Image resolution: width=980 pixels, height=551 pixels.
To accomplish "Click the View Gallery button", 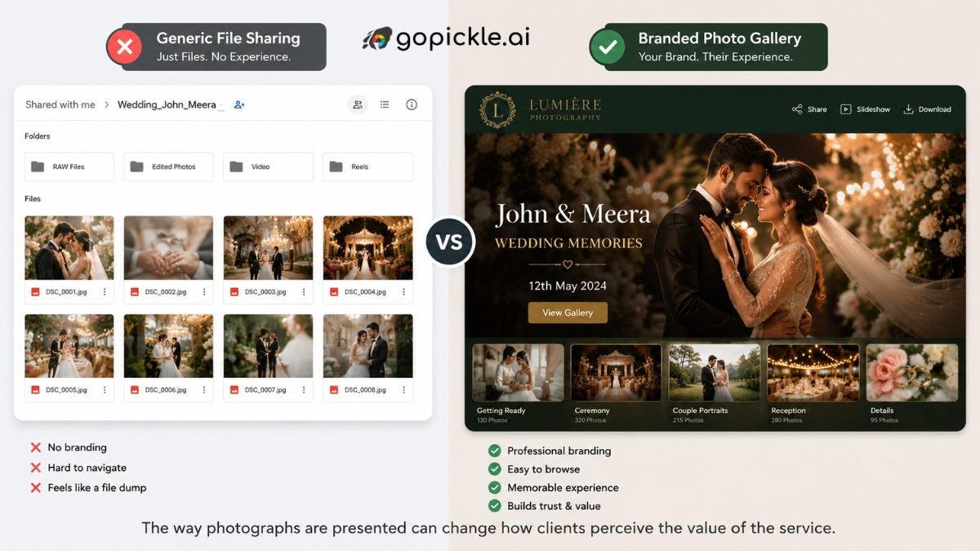I will (568, 313).
